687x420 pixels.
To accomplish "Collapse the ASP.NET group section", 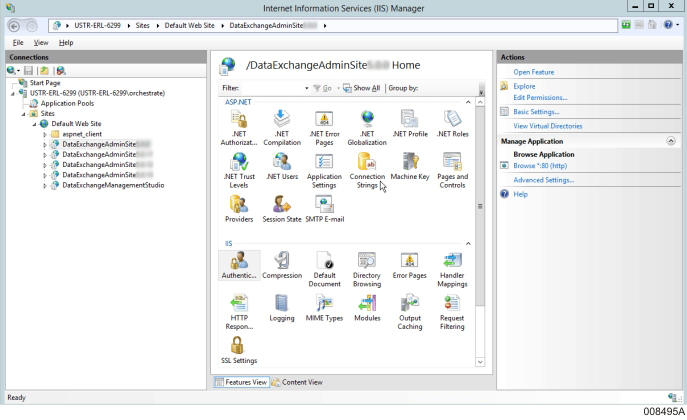I will (468, 102).
